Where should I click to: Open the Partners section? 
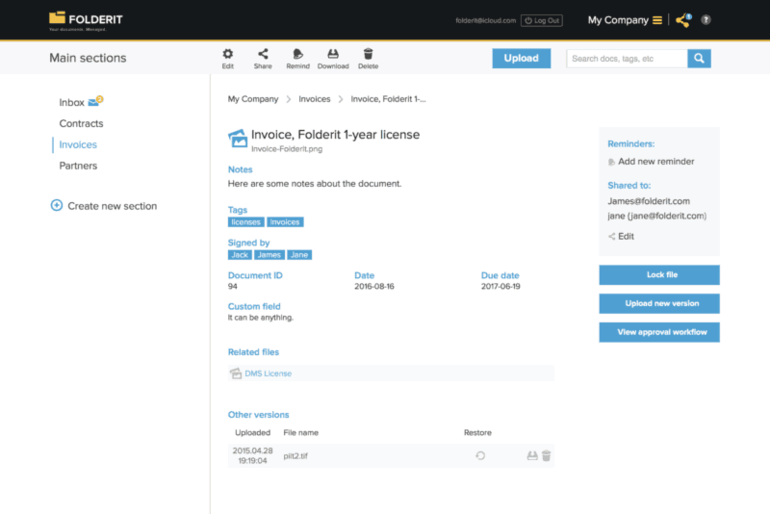point(78,166)
